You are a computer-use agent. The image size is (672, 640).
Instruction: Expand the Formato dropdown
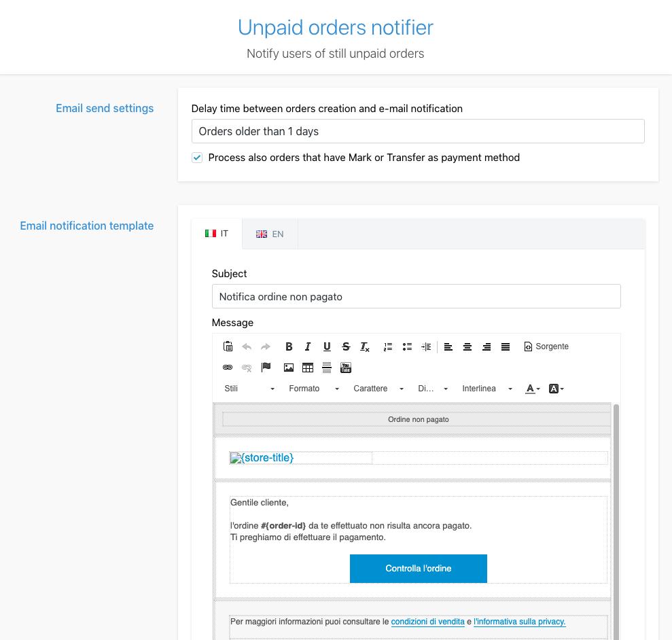(x=313, y=389)
